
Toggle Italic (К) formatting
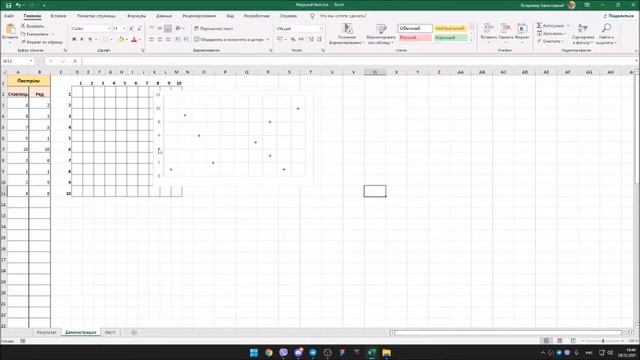click(x=82, y=40)
